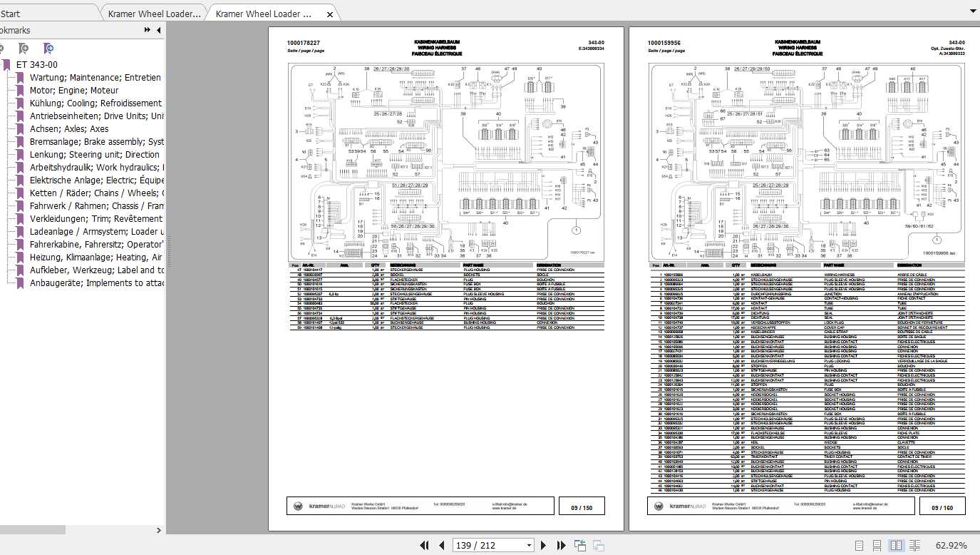
Task: Switch to continuous page view
Action: [877, 546]
